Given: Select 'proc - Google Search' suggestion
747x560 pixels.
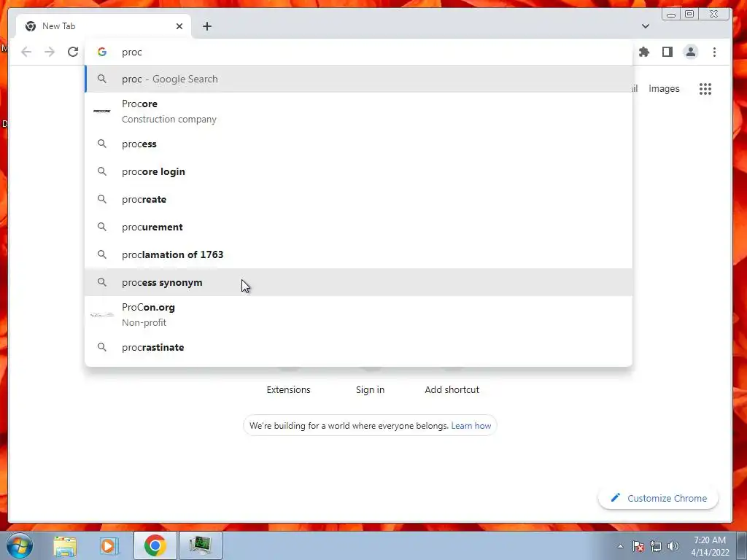Looking at the screenshot, I should pos(359,79).
